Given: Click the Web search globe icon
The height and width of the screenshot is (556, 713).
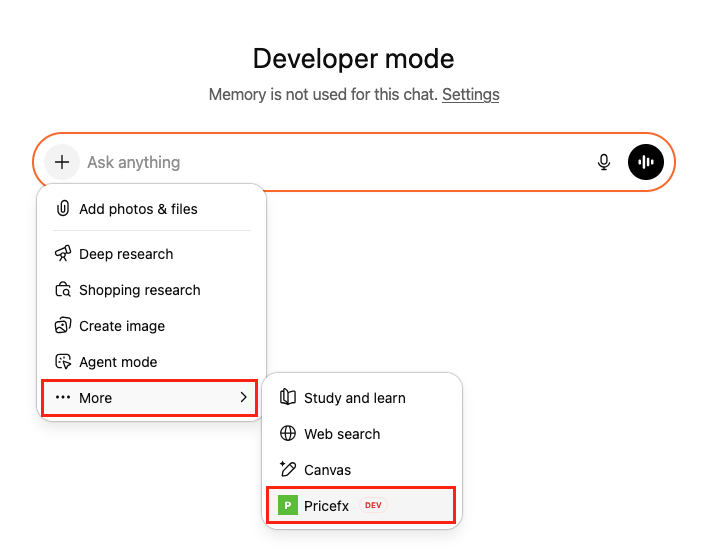Looking at the screenshot, I should pos(288,434).
